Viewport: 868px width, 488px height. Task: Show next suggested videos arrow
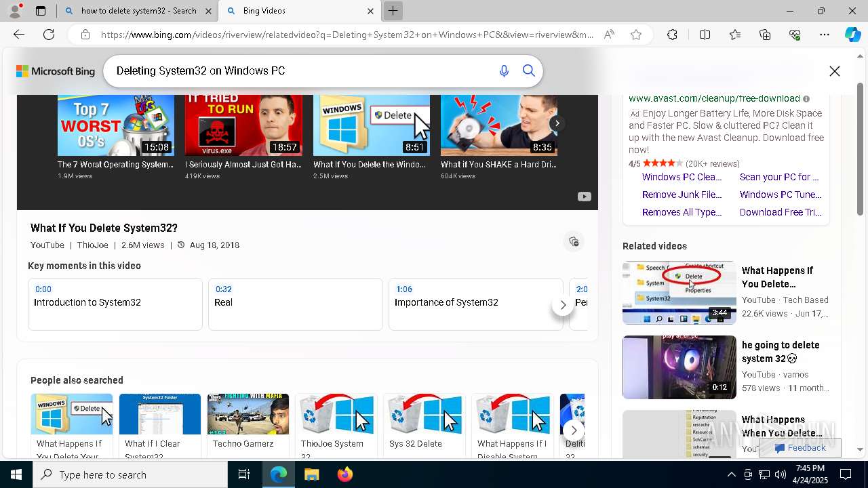tap(557, 123)
